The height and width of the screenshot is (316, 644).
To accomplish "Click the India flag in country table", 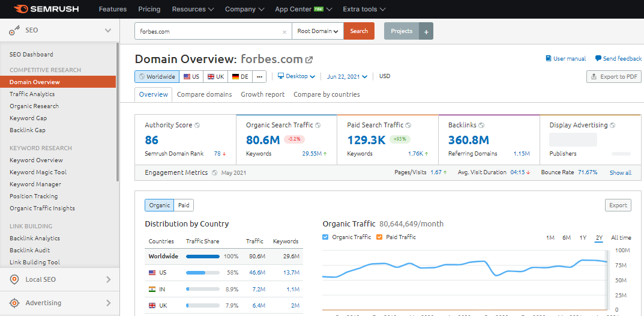I will pyautogui.click(x=152, y=290).
